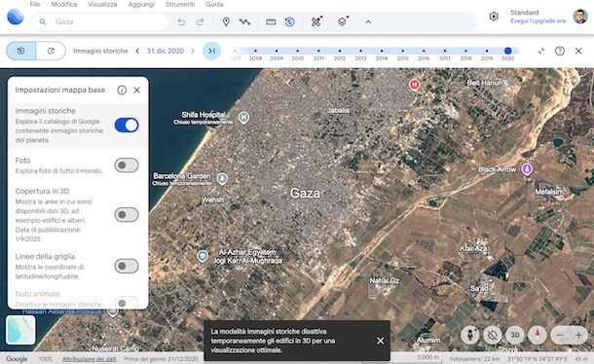Click the Al-Azhar Egyetem map marker
This screenshot has height=364, width=594.
[x=203, y=256]
